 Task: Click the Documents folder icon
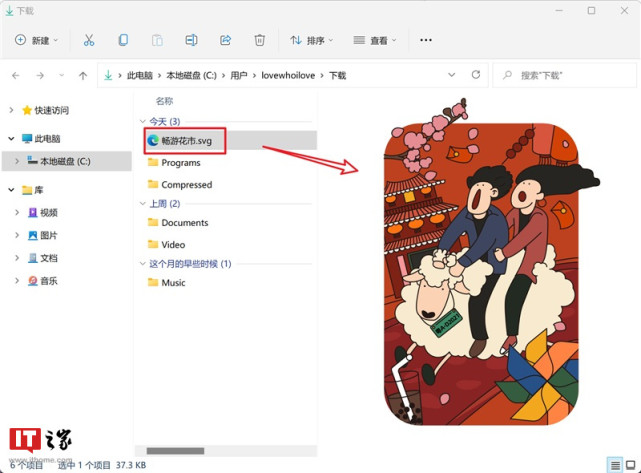click(x=153, y=222)
